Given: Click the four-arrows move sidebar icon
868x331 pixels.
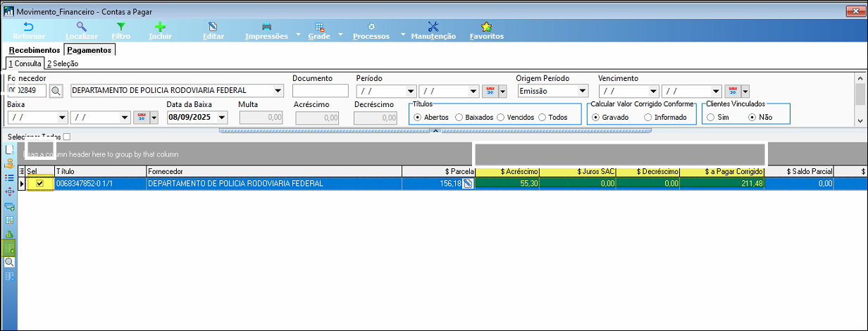Looking at the screenshot, I should coord(10,192).
